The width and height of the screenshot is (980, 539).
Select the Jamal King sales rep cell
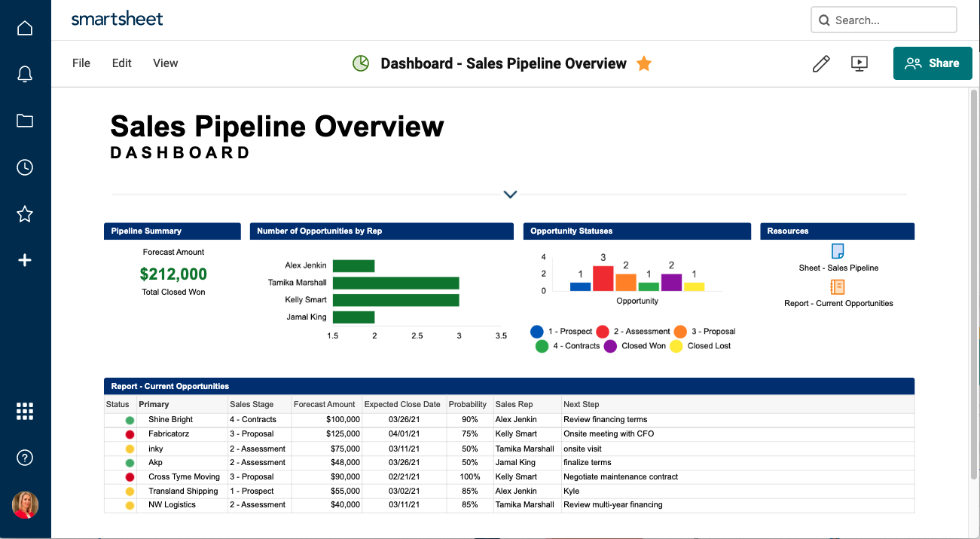(x=527, y=462)
